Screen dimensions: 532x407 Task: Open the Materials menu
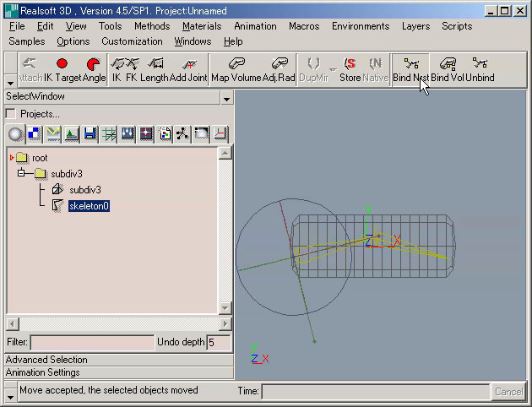click(202, 26)
